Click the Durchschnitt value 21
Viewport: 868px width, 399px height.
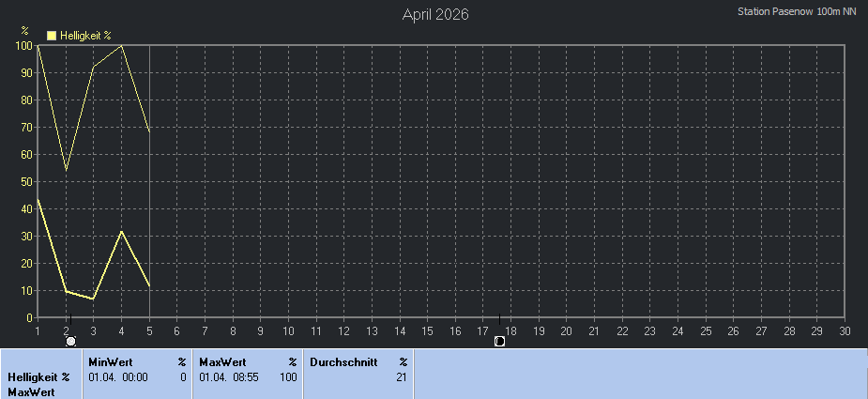click(401, 377)
